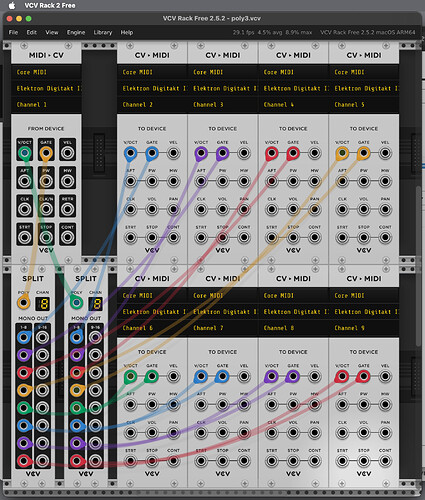This screenshot has width=425, height=500.
Task: Click PAN input on Channel 5 CV-MIDI
Action: 385,209
